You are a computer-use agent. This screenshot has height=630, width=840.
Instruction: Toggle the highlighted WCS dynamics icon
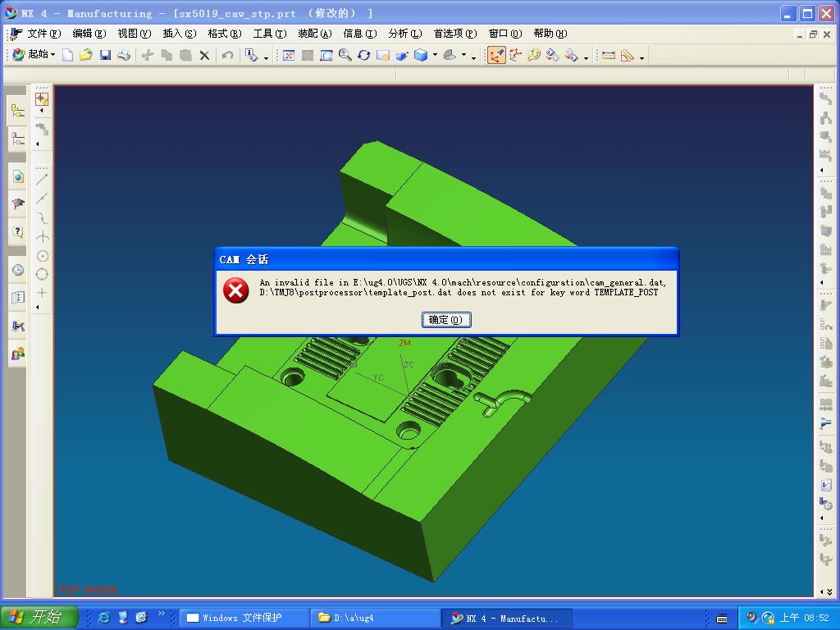pos(496,55)
